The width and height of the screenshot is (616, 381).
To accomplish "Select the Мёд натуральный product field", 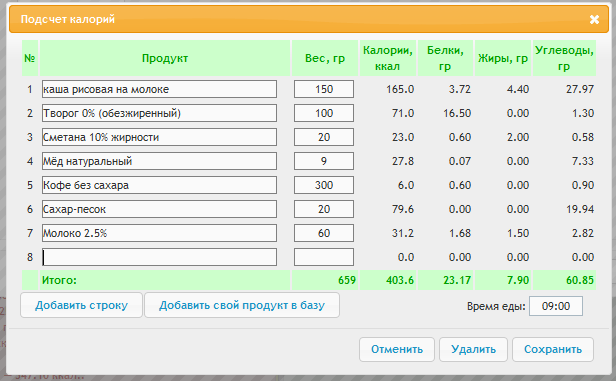I will (159, 161).
